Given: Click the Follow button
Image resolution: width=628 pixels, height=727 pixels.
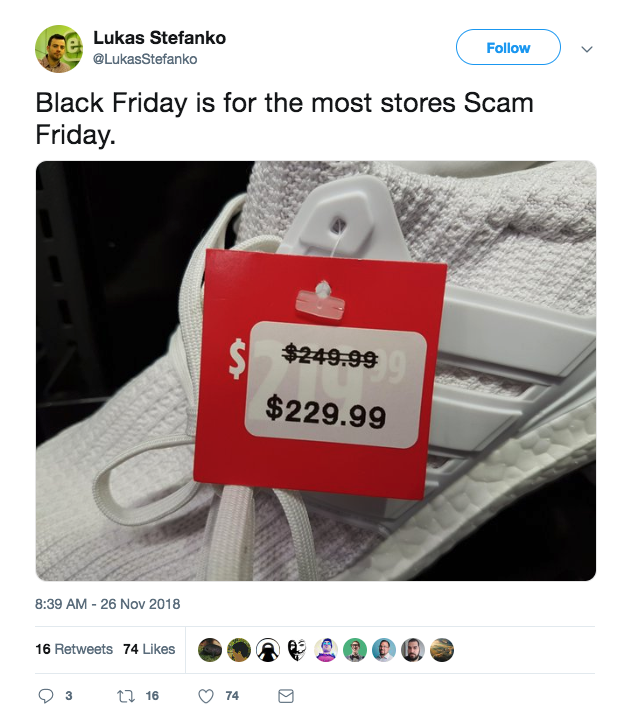Looking at the screenshot, I should pos(508,47).
